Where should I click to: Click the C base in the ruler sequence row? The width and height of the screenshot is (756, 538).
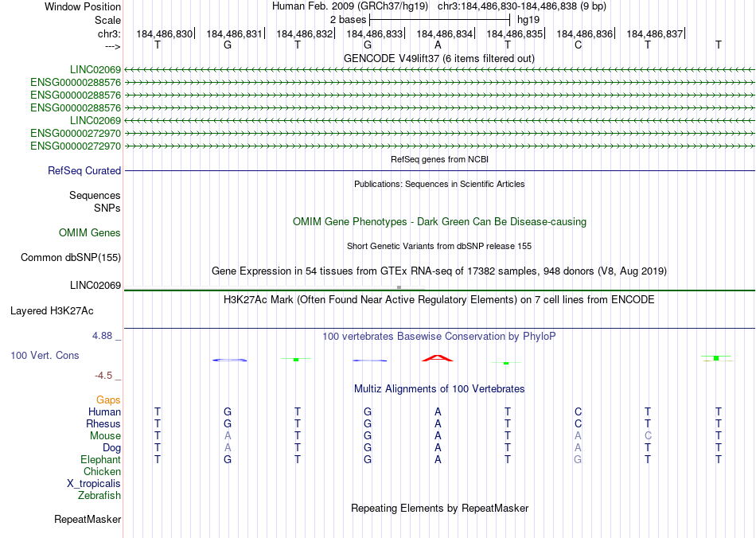pyautogui.click(x=578, y=45)
